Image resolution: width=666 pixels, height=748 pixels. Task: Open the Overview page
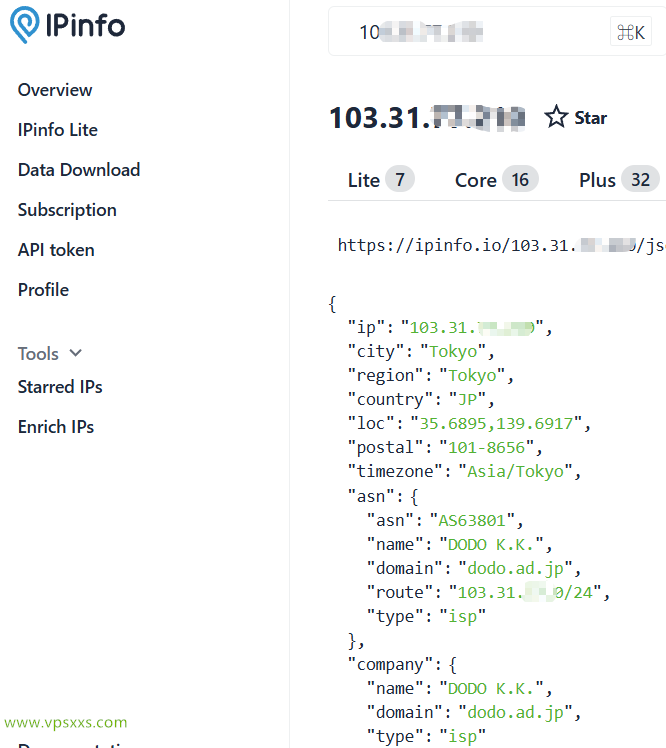55,90
